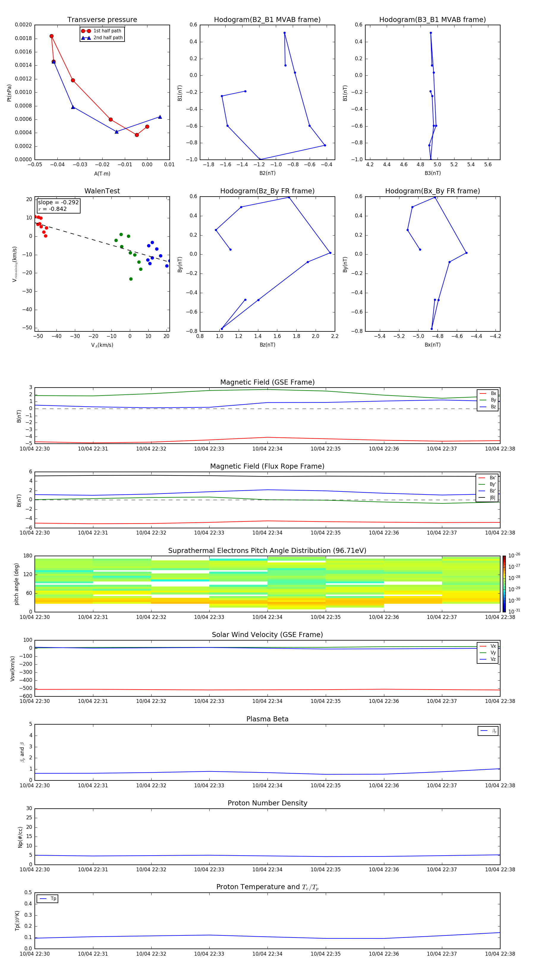Click the "Solar Wind Velocity (GSE Frame)" title
535x980 pixels.
point(267,635)
